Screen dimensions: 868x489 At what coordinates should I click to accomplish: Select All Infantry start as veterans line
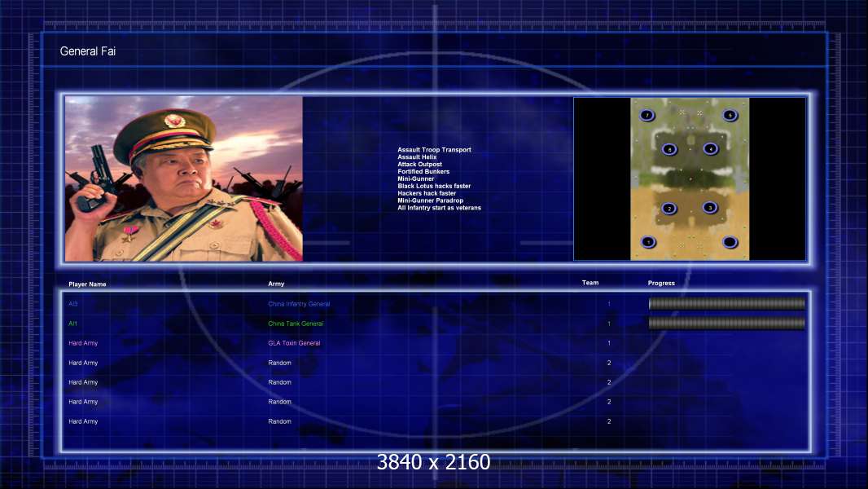(x=439, y=208)
